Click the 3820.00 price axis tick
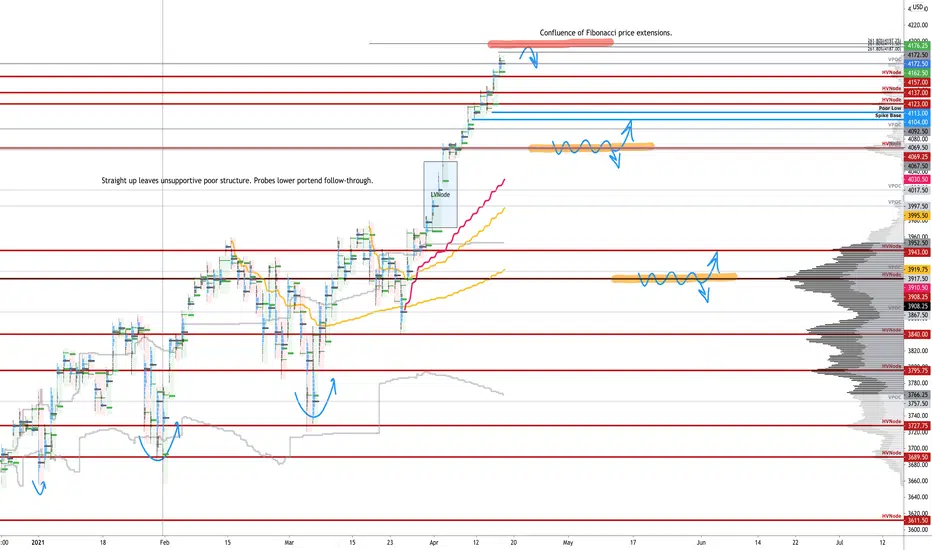Image resolution: width=932 pixels, height=550 pixels. pyautogui.click(x=918, y=351)
